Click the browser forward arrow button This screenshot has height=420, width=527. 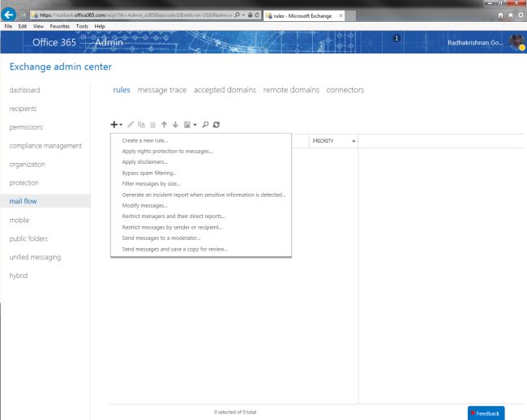[x=23, y=15]
